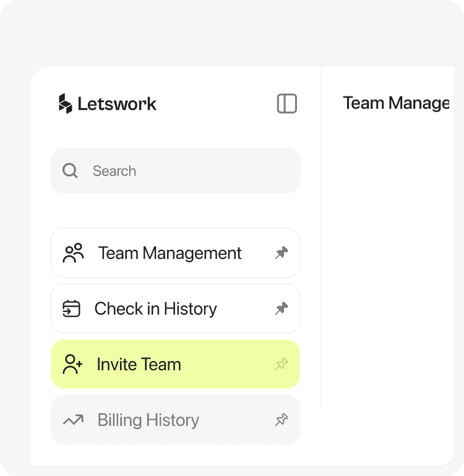This screenshot has height=476, width=464.
Task: Click the calendar icon beside Check in History
Action: point(72,308)
